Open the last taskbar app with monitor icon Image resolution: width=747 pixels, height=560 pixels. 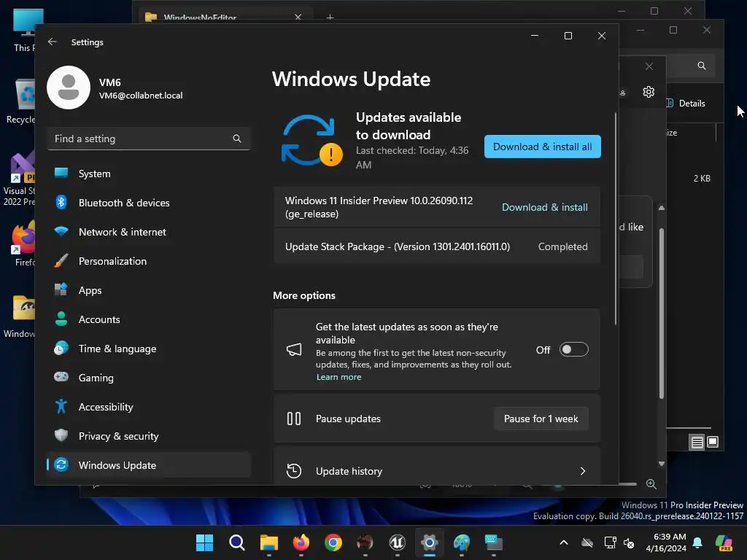pyautogui.click(x=494, y=542)
